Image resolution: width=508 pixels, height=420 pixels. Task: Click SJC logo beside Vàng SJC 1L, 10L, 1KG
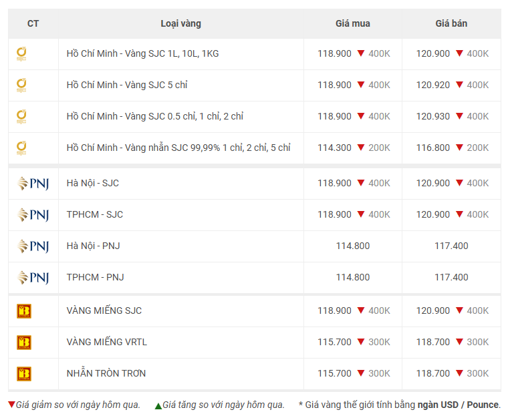click(21, 54)
